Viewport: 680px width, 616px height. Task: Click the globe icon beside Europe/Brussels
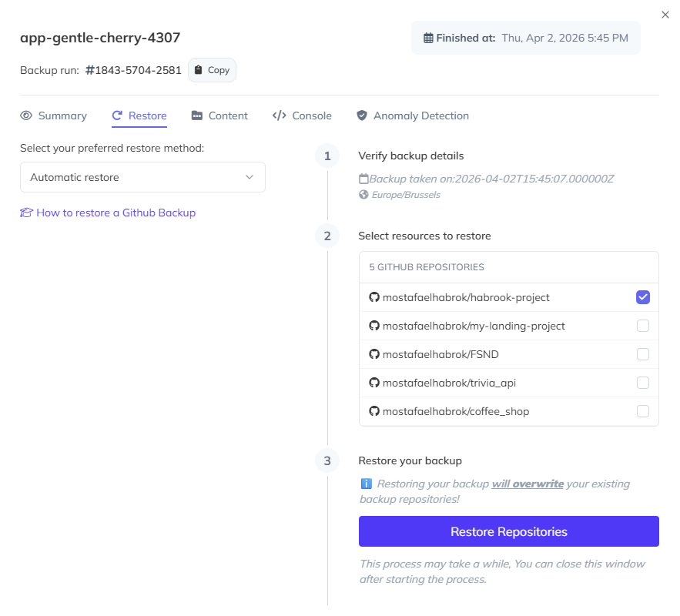(362, 194)
